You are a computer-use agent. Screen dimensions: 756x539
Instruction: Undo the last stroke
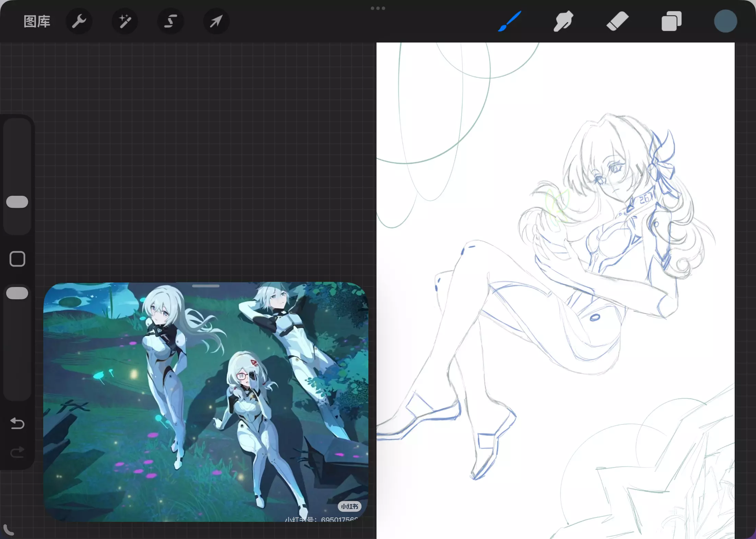[17, 424]
